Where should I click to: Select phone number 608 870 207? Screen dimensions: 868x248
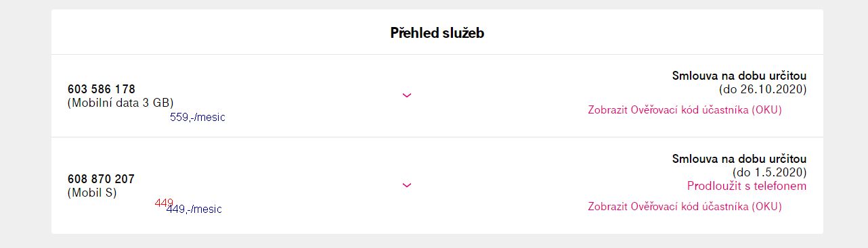pyautogui.click(x=102, y=179)
